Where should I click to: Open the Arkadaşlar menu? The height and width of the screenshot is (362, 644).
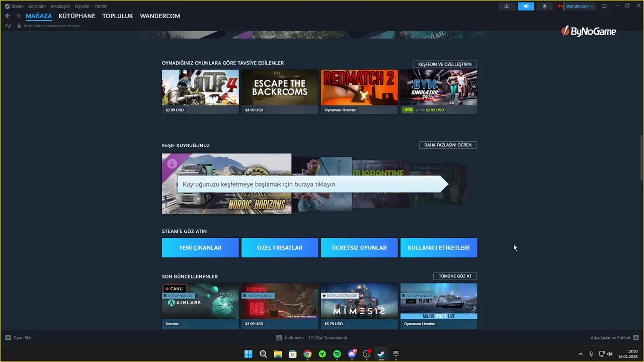pos(60,7)
